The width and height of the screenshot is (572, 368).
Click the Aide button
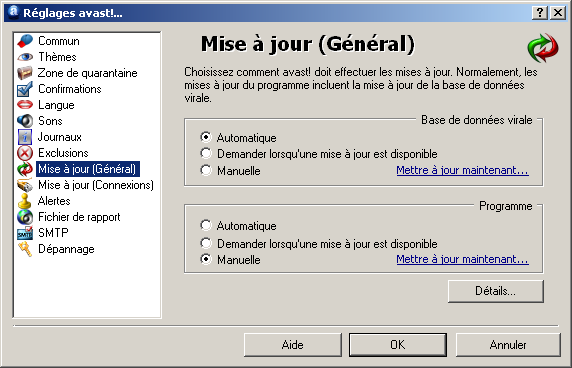(x=293, y=345)
